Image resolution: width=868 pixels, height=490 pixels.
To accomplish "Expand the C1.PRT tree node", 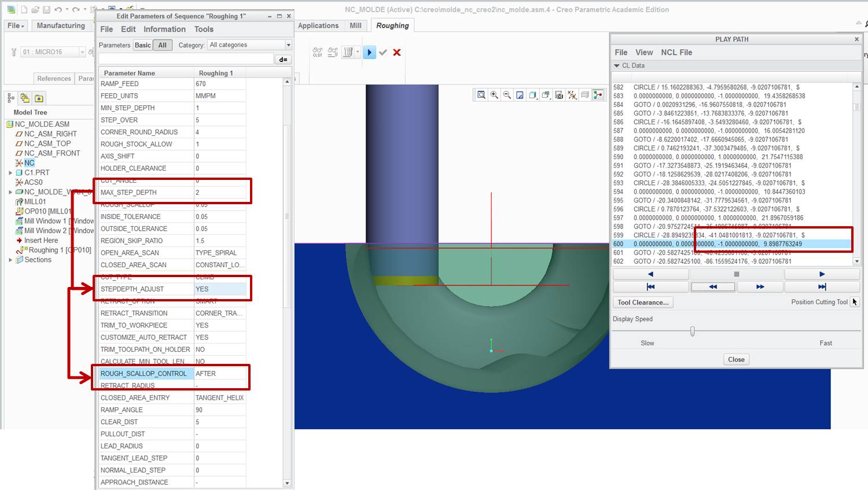I will point(10,172).
